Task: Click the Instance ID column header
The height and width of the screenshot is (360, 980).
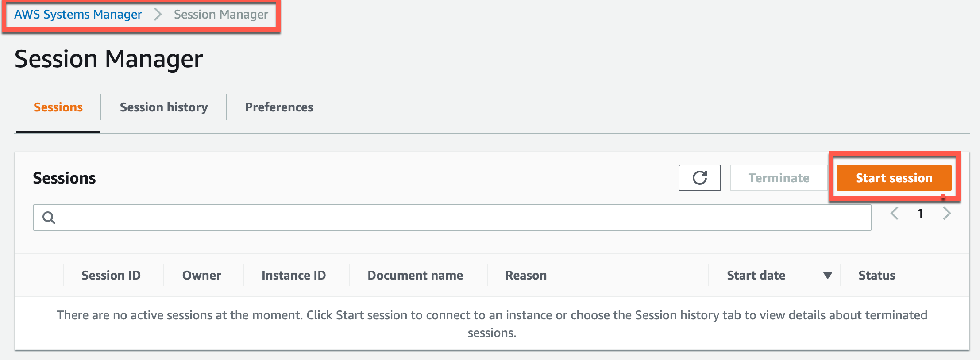Action: click(293, 275)
